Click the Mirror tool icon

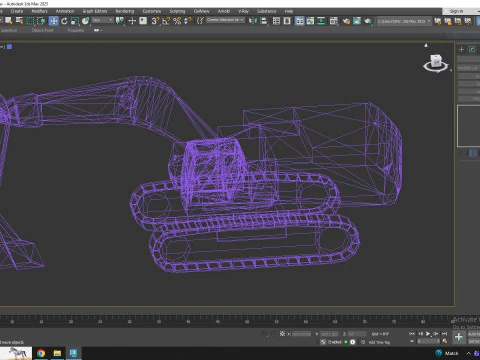click(x=253, y=21)
